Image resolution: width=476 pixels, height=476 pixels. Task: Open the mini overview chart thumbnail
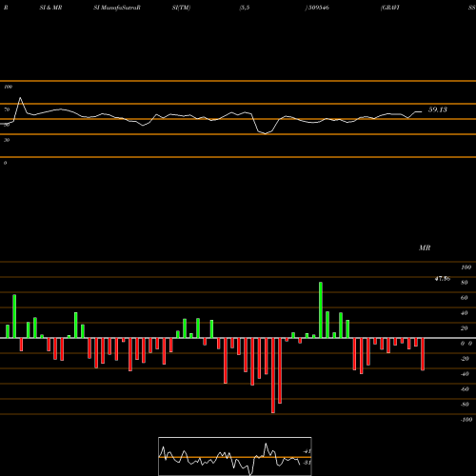235,456
